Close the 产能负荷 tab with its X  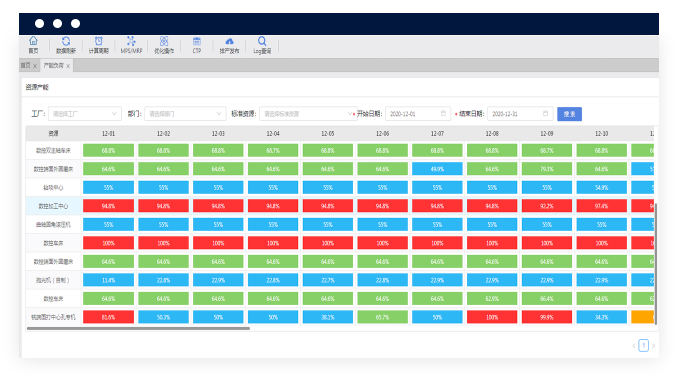68,66
